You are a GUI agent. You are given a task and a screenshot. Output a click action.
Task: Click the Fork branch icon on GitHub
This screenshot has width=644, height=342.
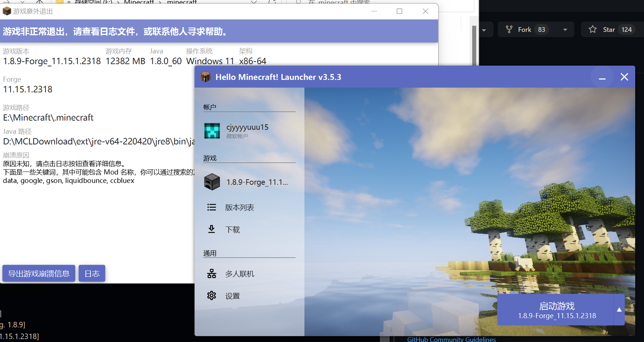tap(509, 29)
